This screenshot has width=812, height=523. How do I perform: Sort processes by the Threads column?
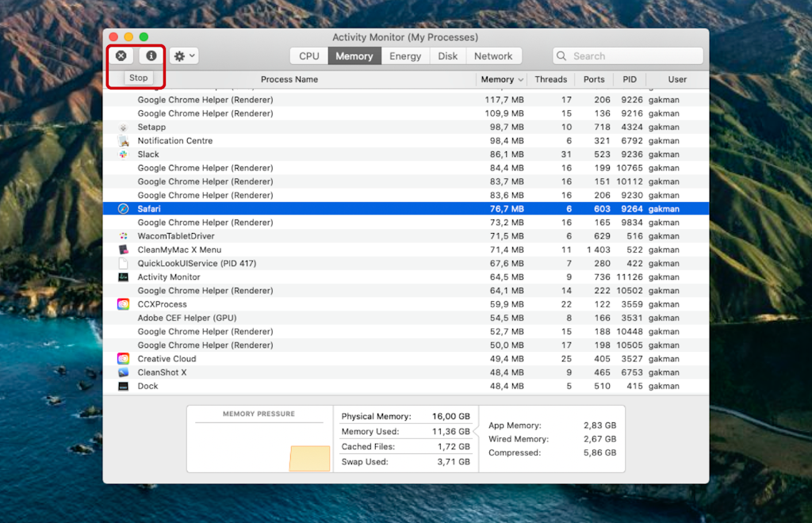551,79
